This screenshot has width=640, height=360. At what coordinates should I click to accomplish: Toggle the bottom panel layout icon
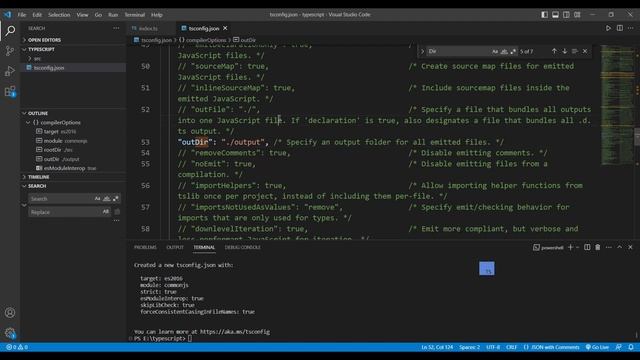tap(556, 15)
